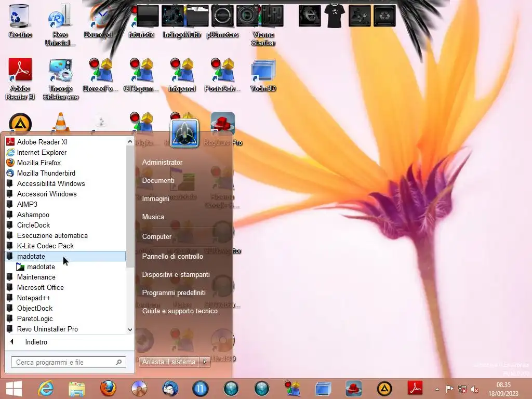Viewport: 532px width, 399px height.
Task: Click the programs list scrollbar up arrow
Action: coord(130,141)
